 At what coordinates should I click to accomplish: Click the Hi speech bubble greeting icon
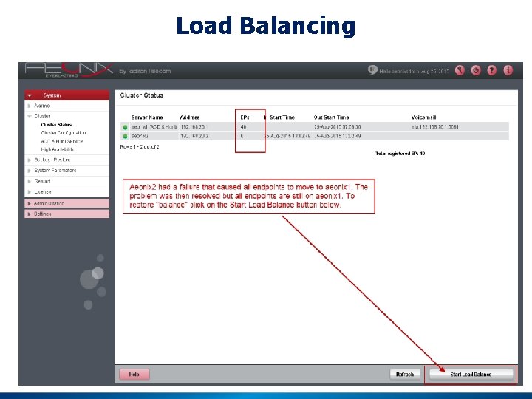[x=372, y=70]
